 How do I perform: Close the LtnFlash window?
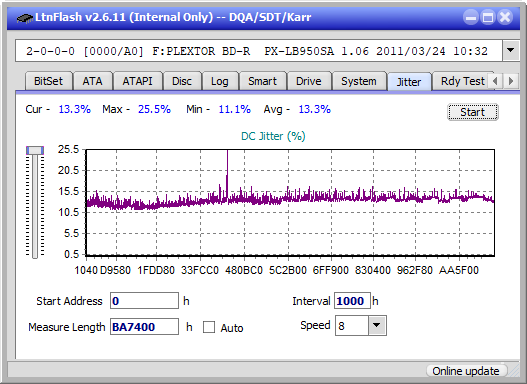point(505,17)
